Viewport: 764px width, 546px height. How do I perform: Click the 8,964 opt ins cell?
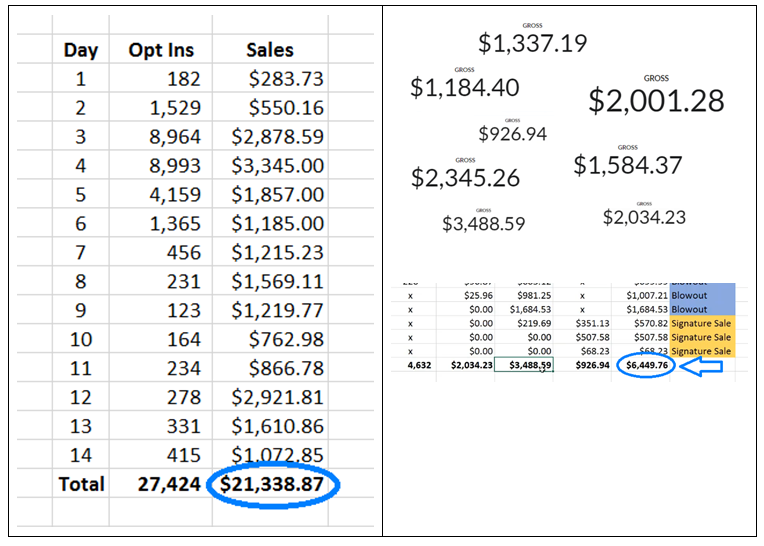[175, 137]
